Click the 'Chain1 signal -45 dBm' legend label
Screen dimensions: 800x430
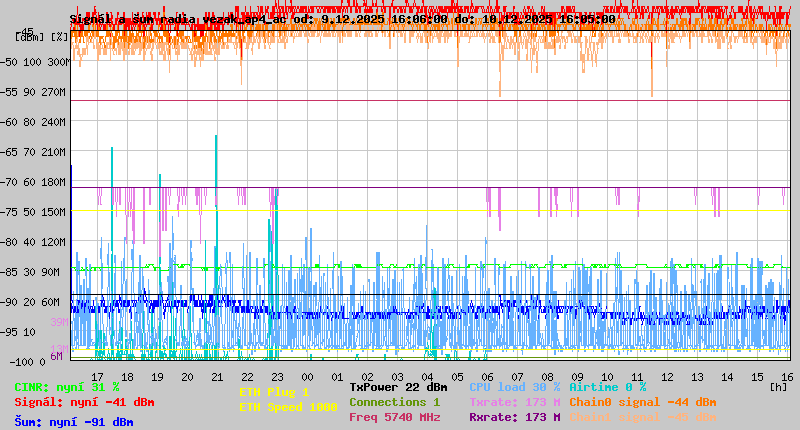coord(642,417)
